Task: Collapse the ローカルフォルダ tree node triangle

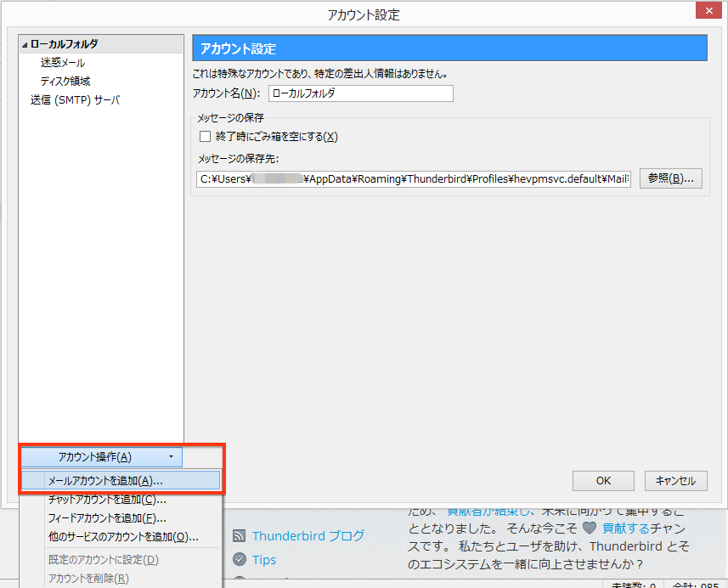Action: [25, 44]
